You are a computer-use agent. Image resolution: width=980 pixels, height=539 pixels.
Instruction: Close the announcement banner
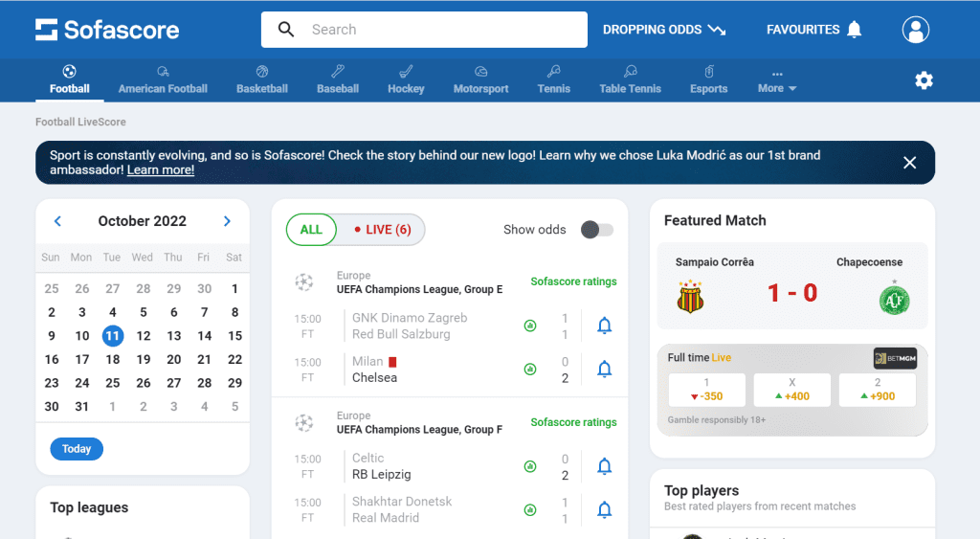pos(909,163)
